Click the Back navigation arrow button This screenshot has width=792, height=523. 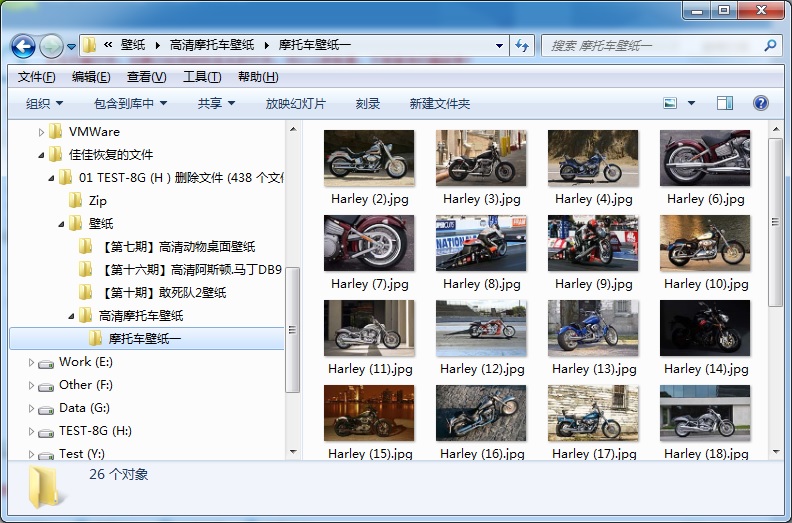(24, 46)
